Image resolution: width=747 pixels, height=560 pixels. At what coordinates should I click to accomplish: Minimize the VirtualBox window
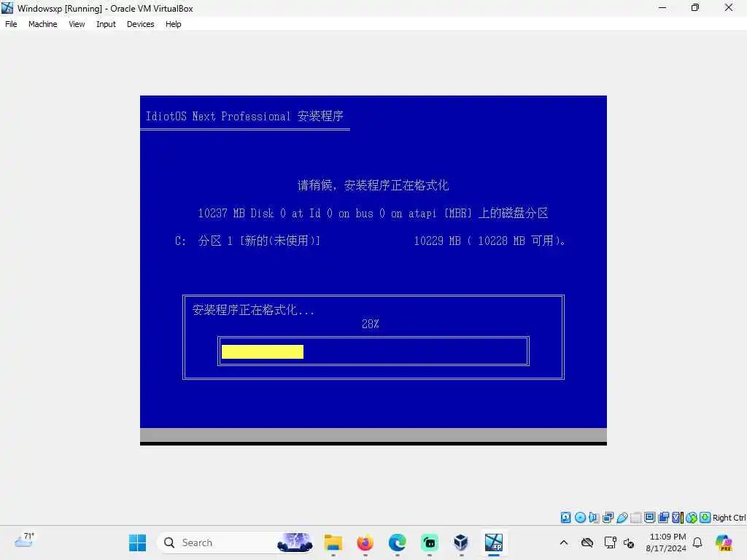(662, 7)
